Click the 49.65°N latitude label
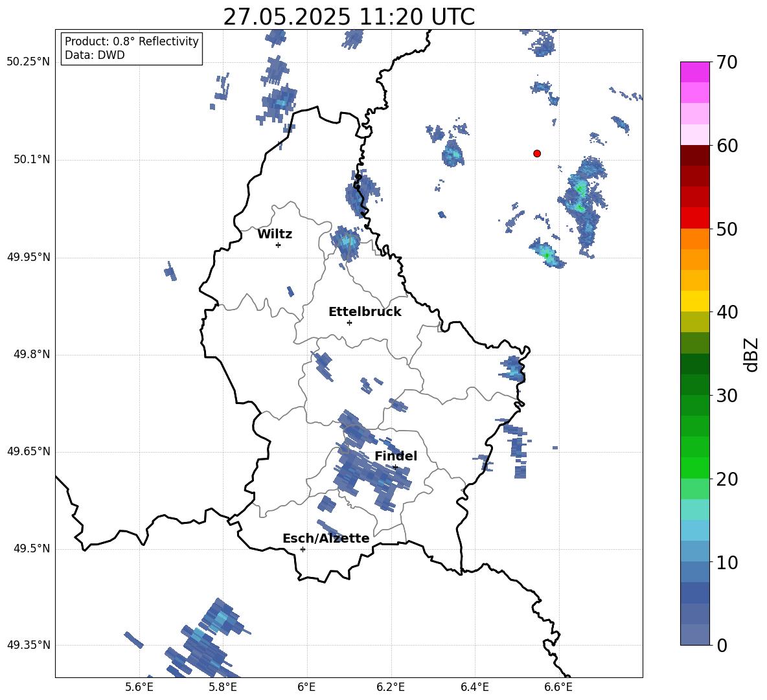Viewport: 767px width, 700px height. click(x=29, y=451)
